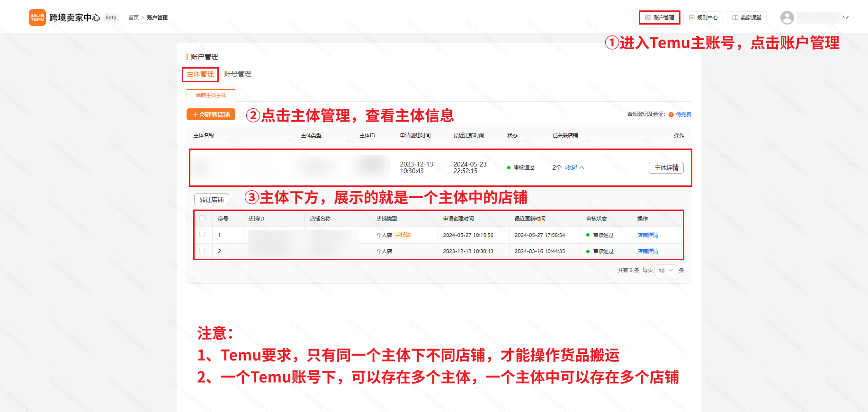Open 规则中心 in the top navigation
Image resolution: width=868 pixels, height=412 pixels.
pos(703,18)
